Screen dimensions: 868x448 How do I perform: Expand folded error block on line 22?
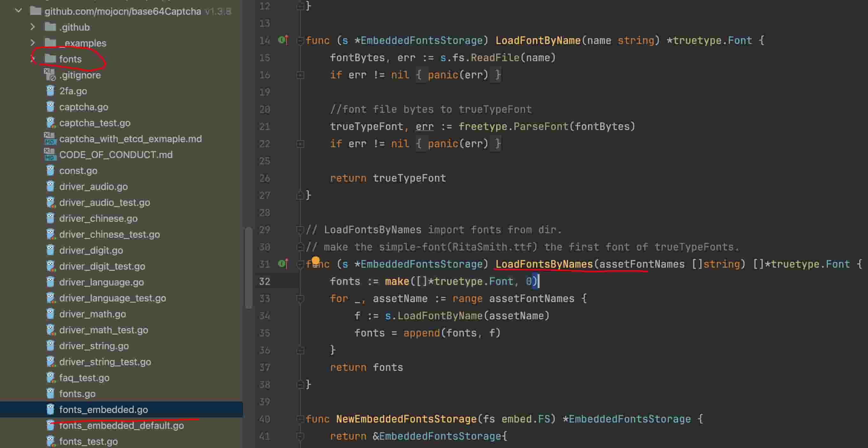(x=300, y=144)
